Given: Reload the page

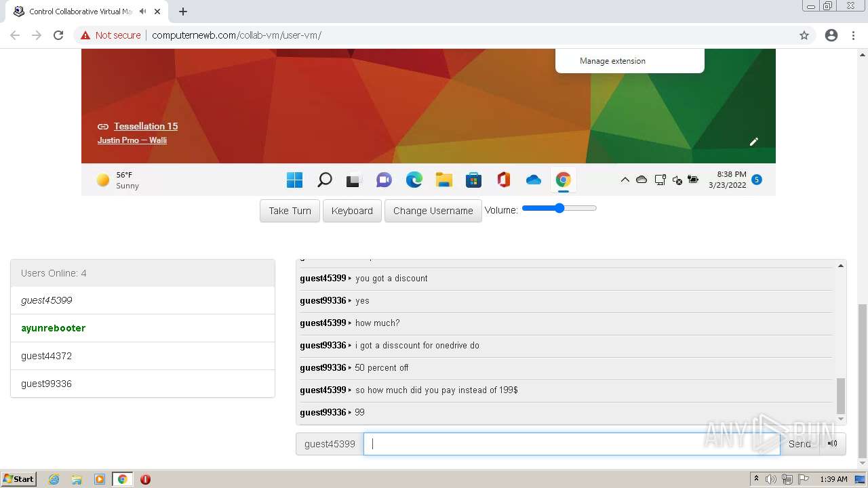Looking at the screenshot, I should coord(58,35).
